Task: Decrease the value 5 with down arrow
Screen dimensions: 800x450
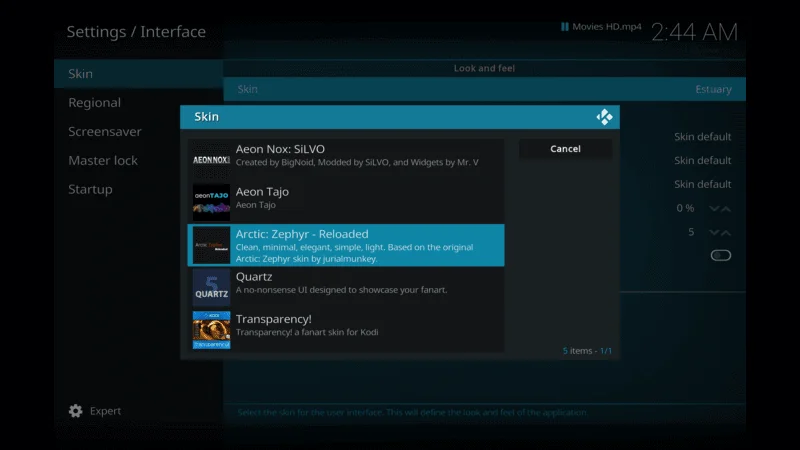Action: (x=714, y=232)
